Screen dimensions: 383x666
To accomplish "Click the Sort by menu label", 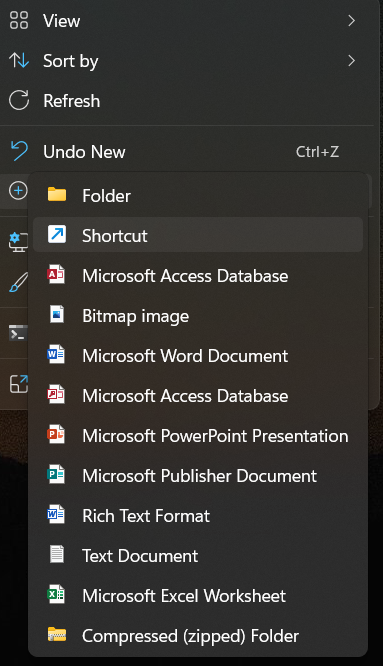I will point(70,62).
